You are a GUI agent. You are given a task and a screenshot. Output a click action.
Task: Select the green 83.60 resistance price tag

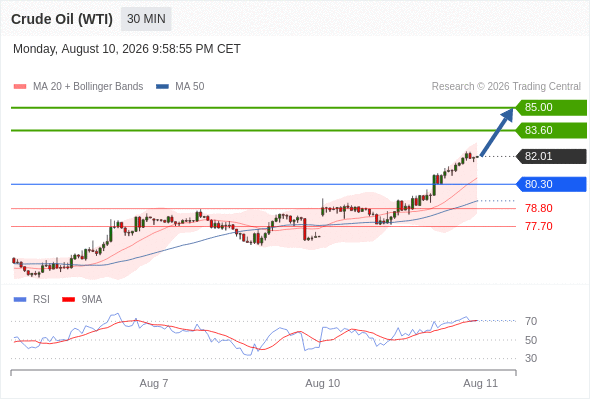coord(551,131)
